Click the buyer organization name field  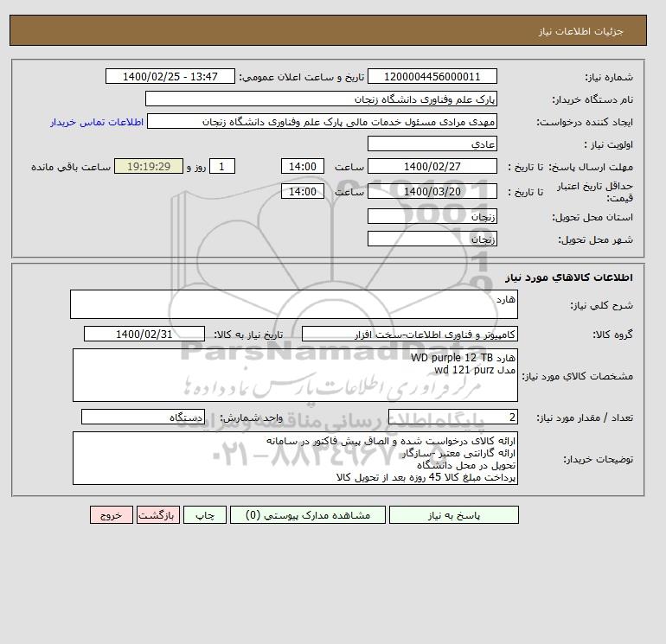(321, 99)
